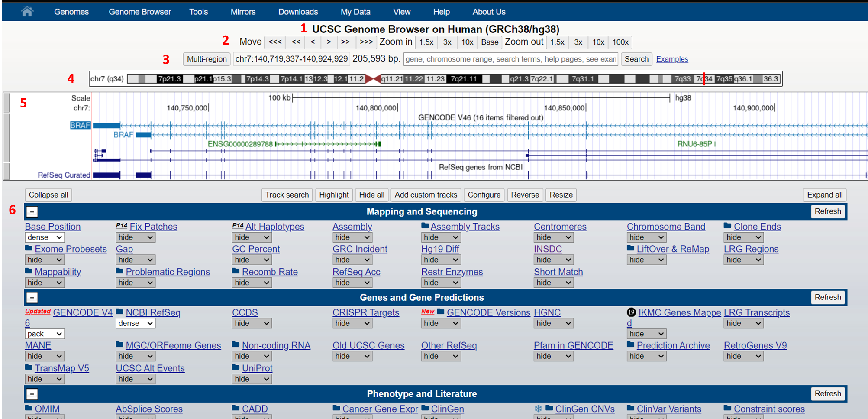Click into the gene search text field
Viewport: 868px width, 419px height.
511,59
